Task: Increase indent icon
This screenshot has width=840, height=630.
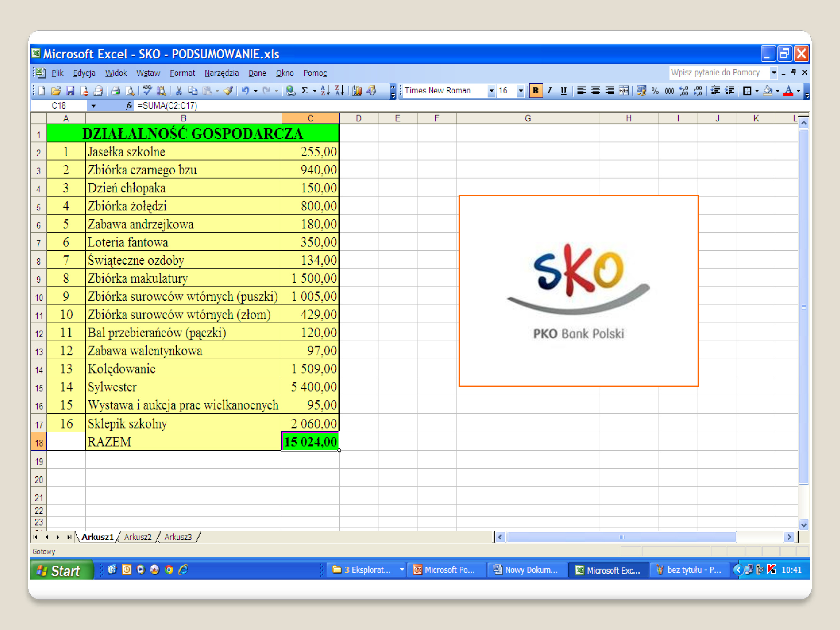Action: coord(730,91)
